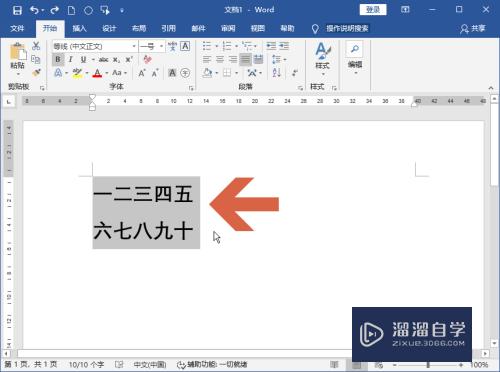Redo the last action
Screen dimensions: 500x372
pyautogui.click(x=54, y=10)
